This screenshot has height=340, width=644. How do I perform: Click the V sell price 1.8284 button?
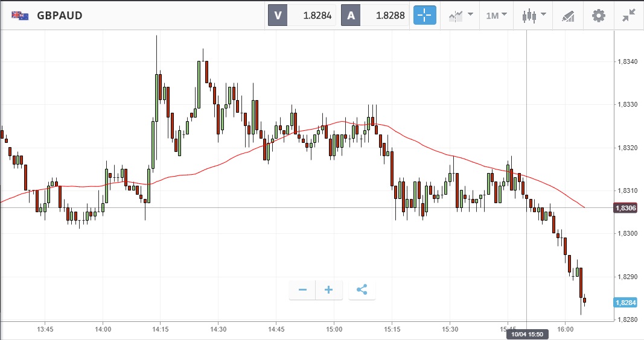(x=302, y=16)
